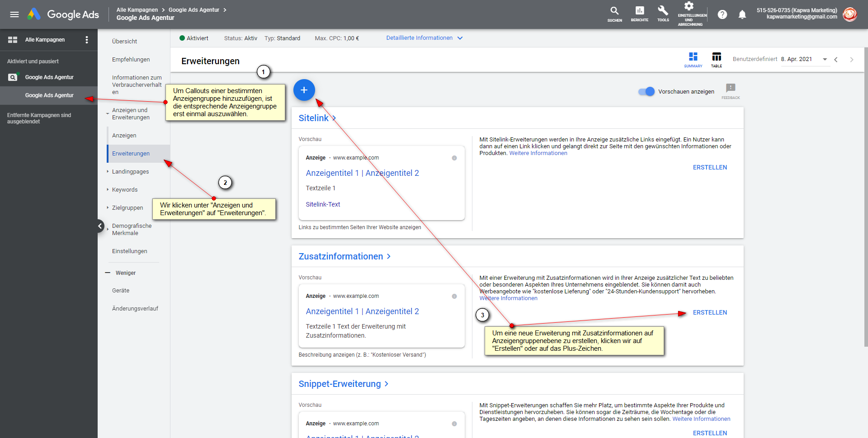
Task: Open the search (Suchen) tool
Action: (x=614, y=14)
